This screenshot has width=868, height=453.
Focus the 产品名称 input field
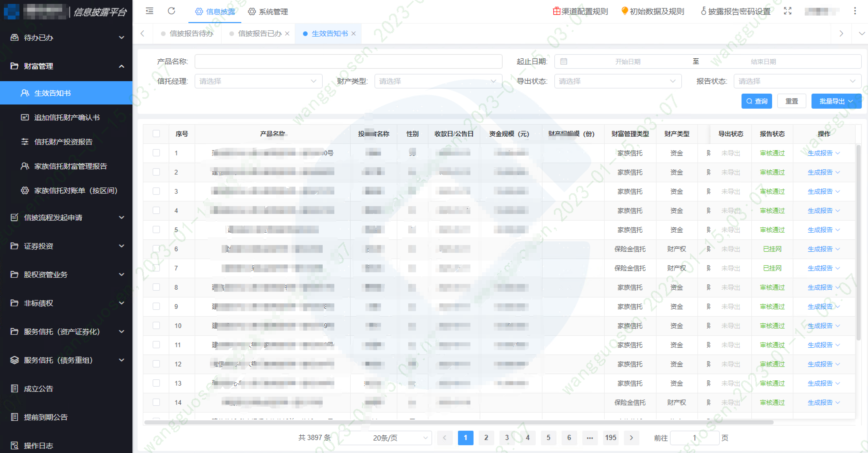point(348,61)
